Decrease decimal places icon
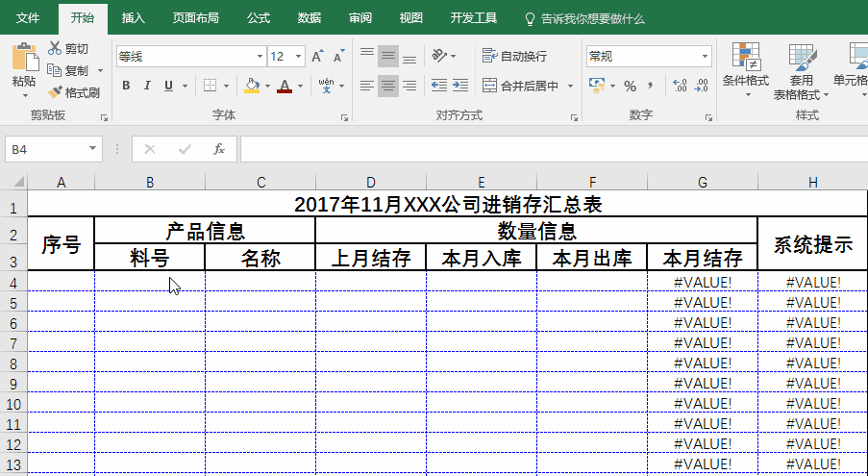Screen dimensions: 868x476 [701, 86]
